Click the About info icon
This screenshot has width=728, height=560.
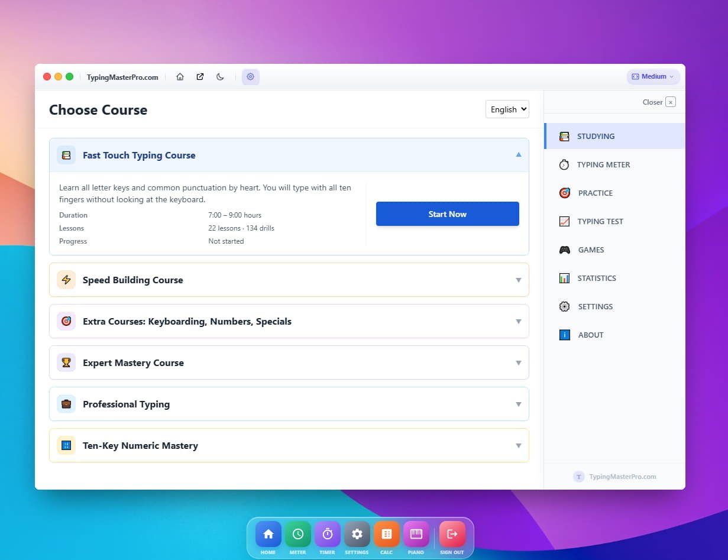(x=565, y=335)
